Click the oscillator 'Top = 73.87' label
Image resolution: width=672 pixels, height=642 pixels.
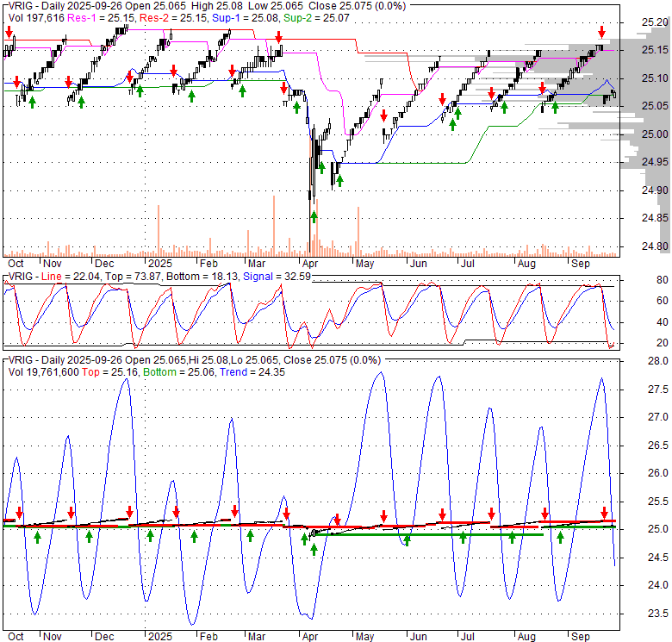134,277
